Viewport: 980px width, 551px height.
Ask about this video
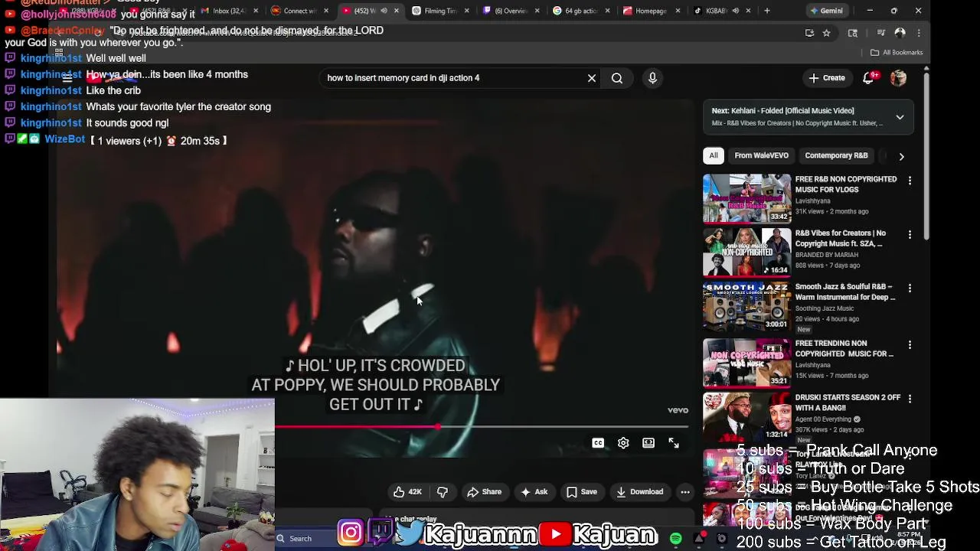coord(534,492)
